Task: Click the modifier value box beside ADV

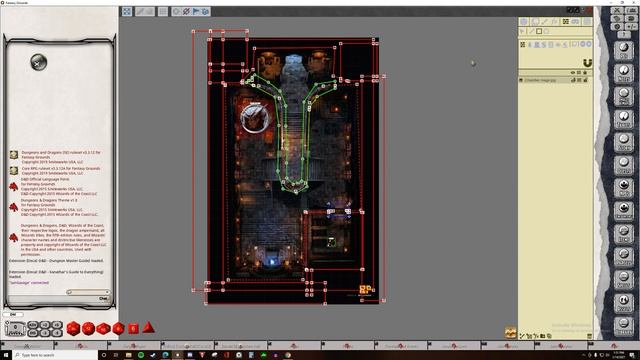Action: (16, 328)
